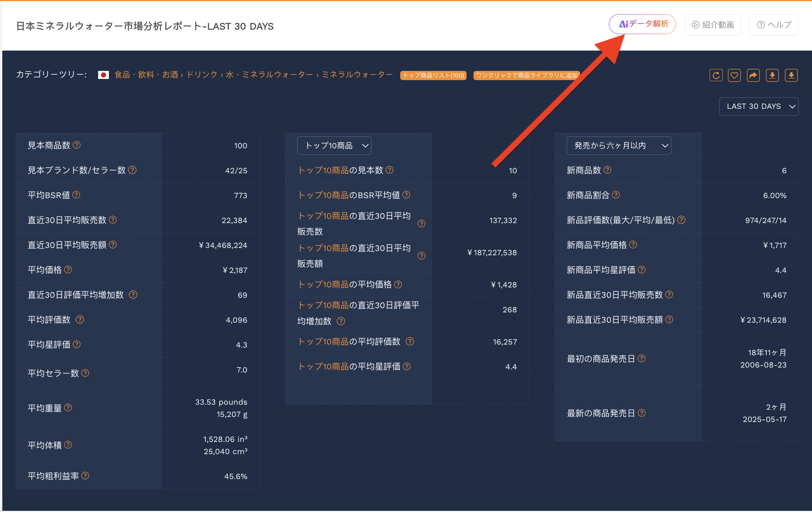The image size is (812, 512).
Task: Click help icon next to 平均BSR値
Action: click(x=76, y=195)
